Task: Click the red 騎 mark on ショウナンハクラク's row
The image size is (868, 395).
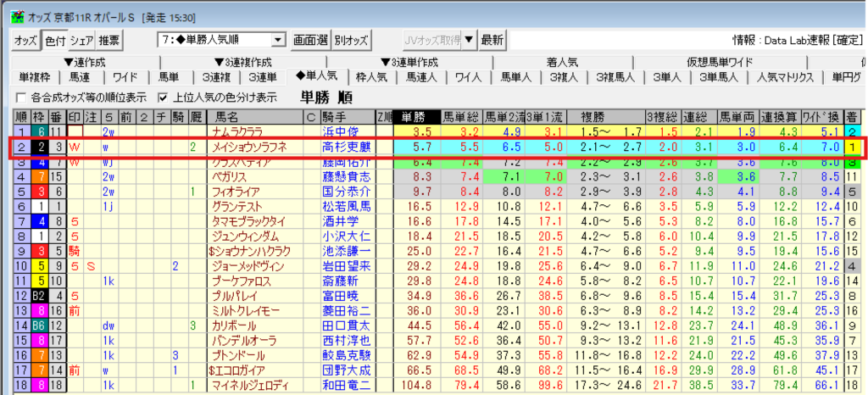Action: (x=75, y=251)
